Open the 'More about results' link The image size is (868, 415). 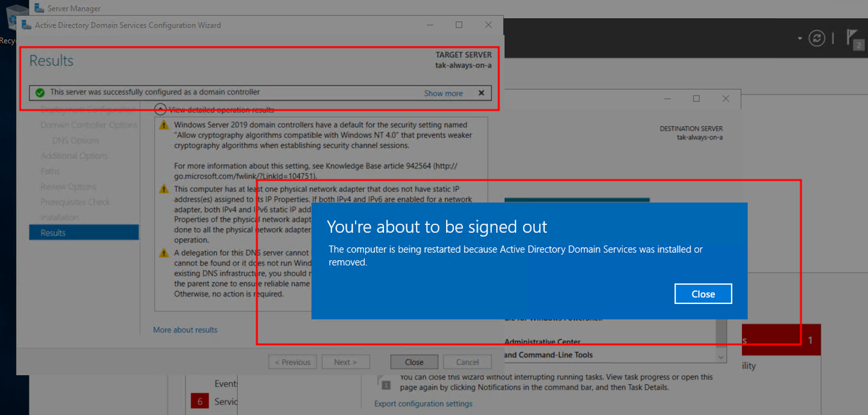point(185,330)
